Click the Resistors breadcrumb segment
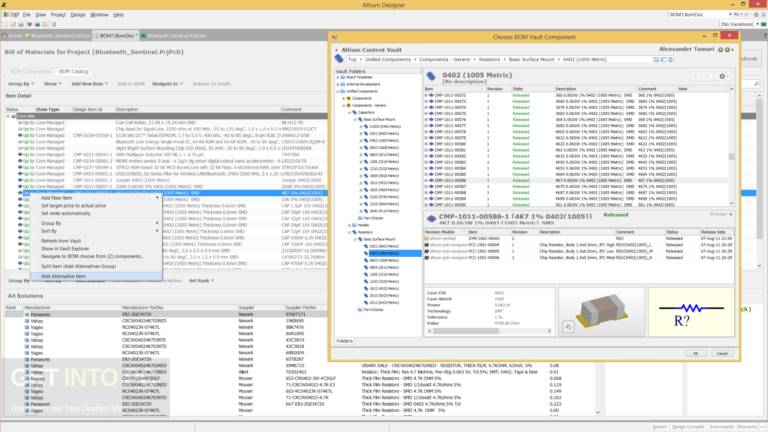This screenshot has height=432, width=768. 489,59
